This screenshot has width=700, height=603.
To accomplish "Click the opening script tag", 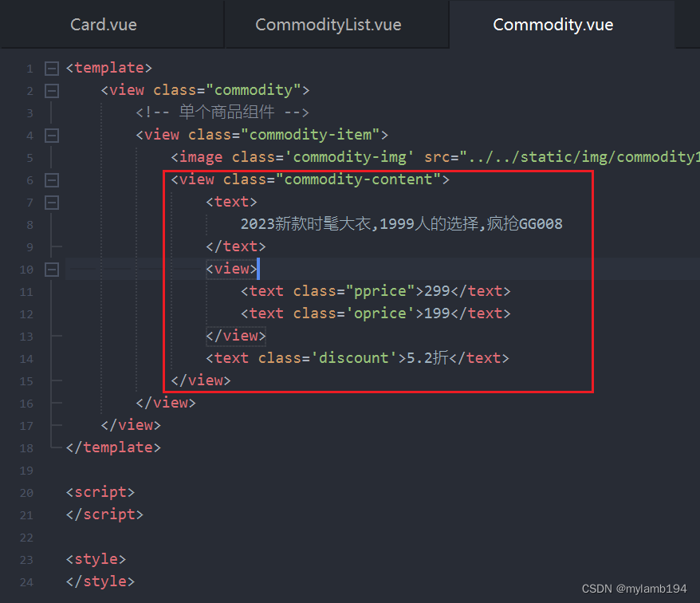I will click(x=100, y=492).
